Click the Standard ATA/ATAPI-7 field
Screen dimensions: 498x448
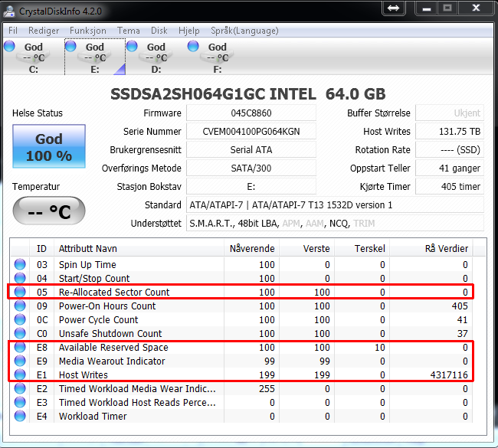[x=335, y=205]
